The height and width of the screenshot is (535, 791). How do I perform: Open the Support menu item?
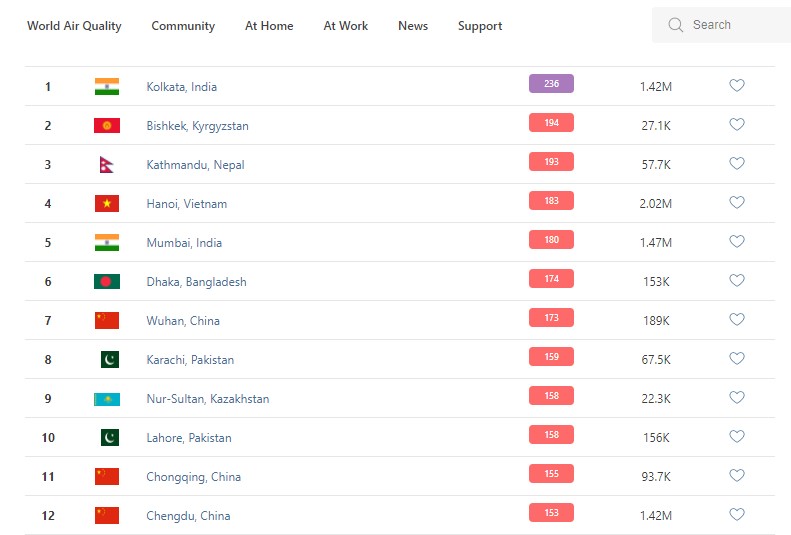(x=480, y=26)
